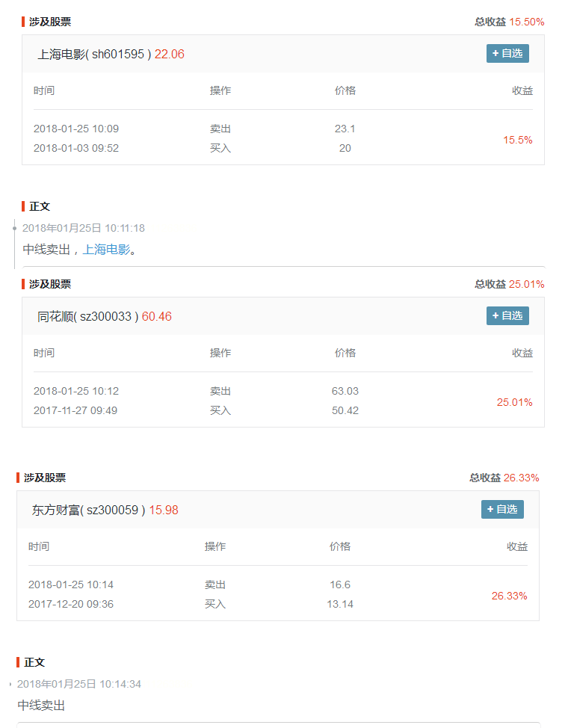Click the current price 22.06 for 上海电影

(170, 54)
